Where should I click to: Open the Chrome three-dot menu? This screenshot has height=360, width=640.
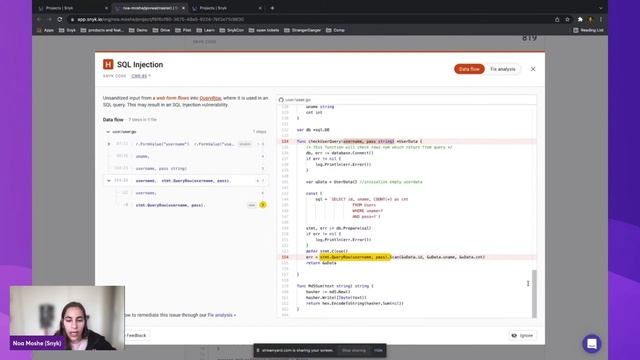[601, 19]
